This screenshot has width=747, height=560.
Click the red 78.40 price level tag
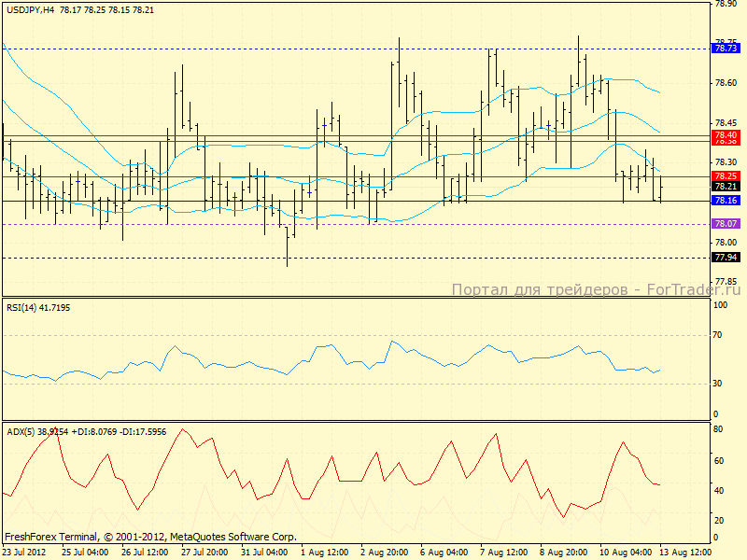[726, 135]
